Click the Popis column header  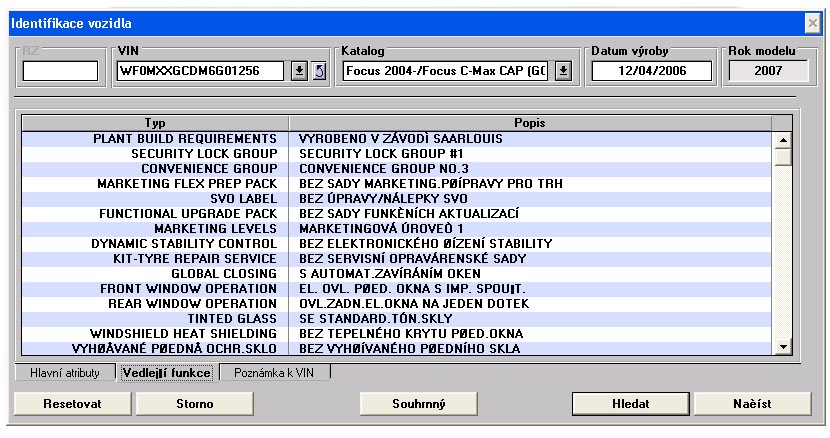[531, 122]
